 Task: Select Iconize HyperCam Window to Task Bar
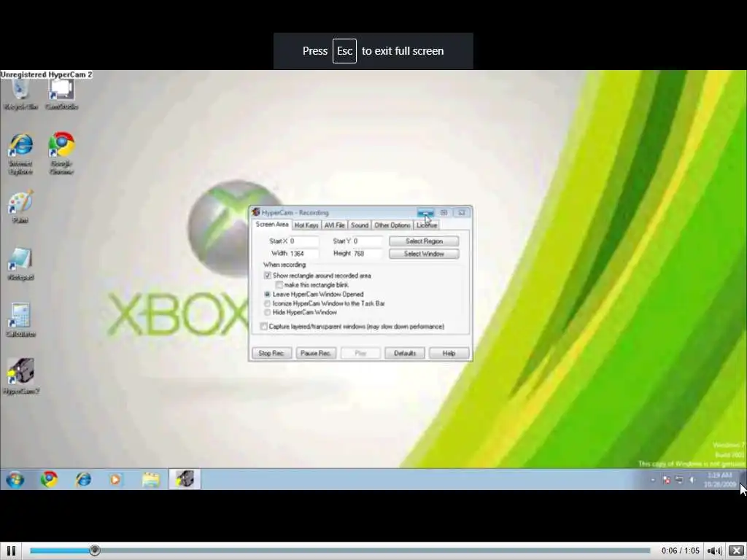click(267, 303)
